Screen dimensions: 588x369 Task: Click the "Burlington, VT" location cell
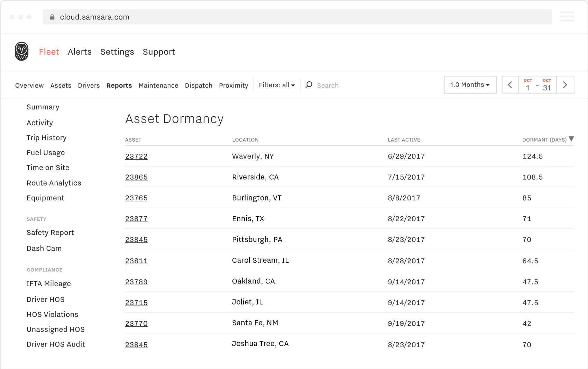[x=257, y=198]
